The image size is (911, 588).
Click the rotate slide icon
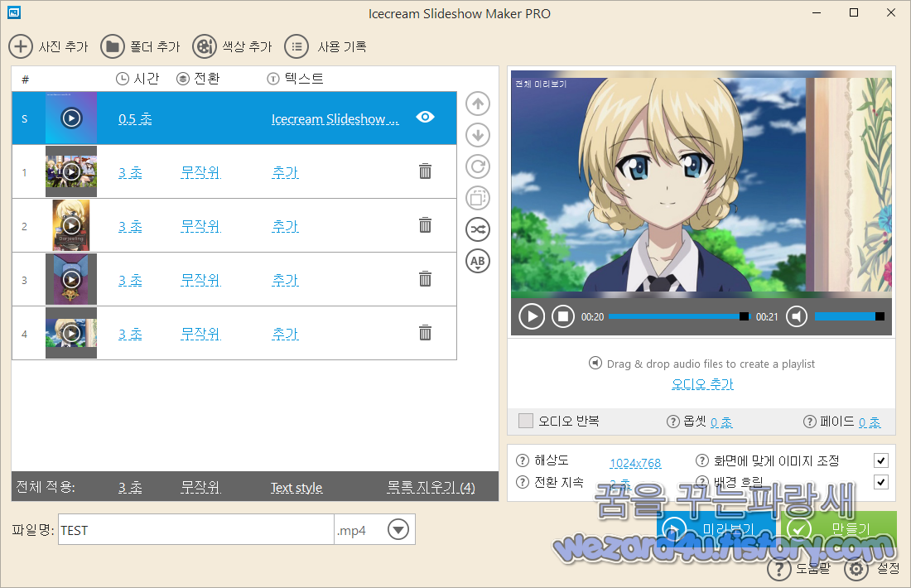pos(478,166)
